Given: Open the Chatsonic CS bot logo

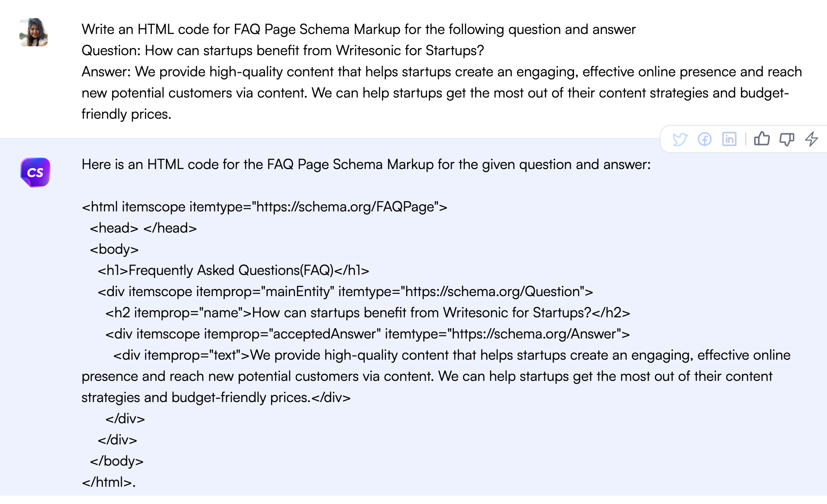Looking at the screenshot, I should pyautogui.click(x=35, y=172).
